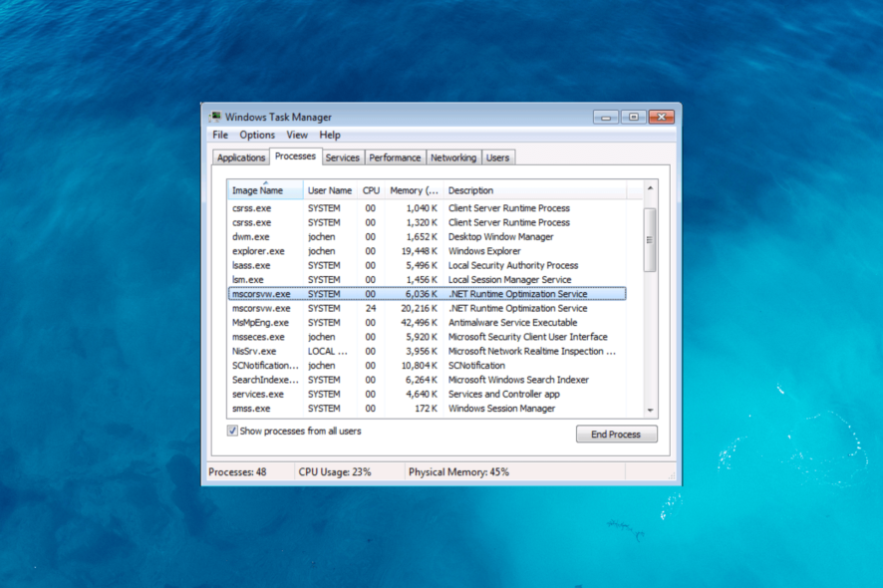Viewport: 883px width, 588px height.
Task: Open the View menu
Action: [297, 135]
